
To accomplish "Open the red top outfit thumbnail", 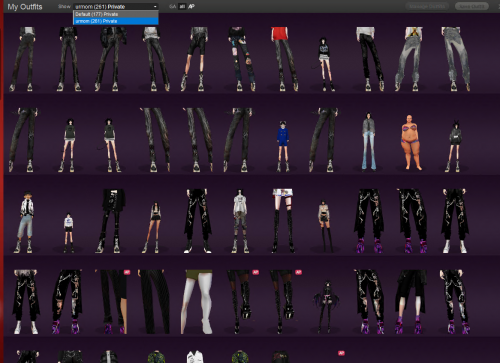I will [284, 59].
